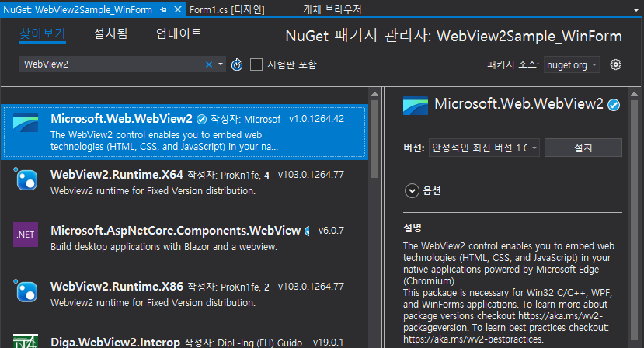The image size is (644, 348).
Task: Click package list scroll up arrow
Action: point(374,94)
